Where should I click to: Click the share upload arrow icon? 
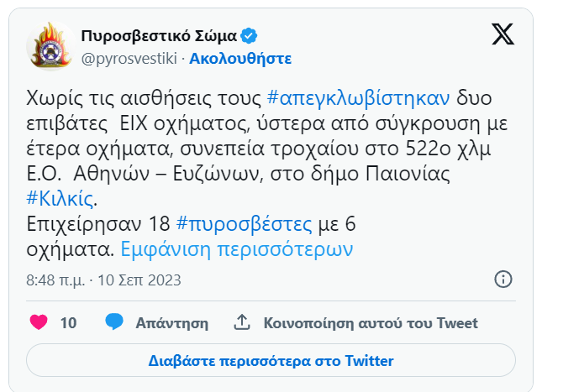pyautogui.click(x=242, y=322)
